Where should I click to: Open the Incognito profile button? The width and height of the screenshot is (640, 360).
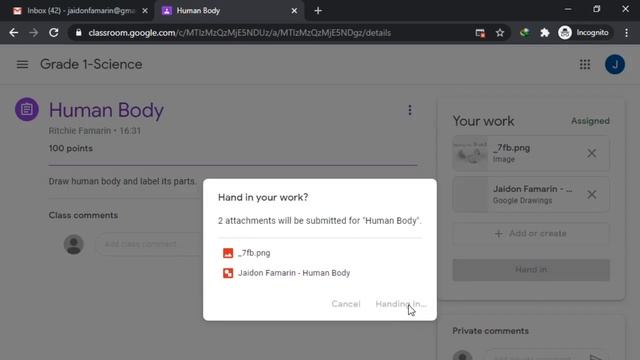(583, 33)
